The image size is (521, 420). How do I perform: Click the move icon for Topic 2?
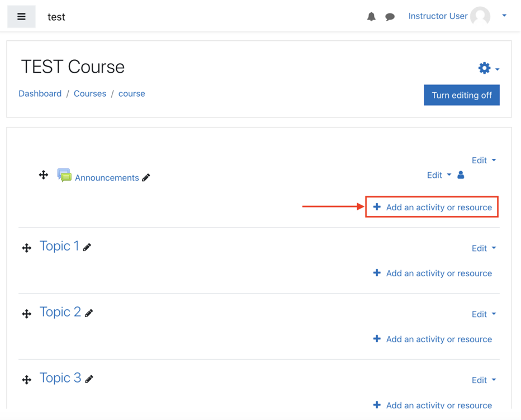pos(26,314)
